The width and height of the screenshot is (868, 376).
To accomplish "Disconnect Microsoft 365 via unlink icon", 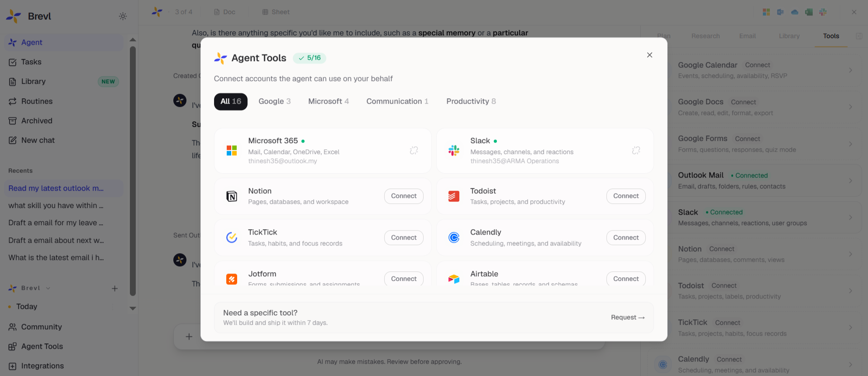I will [414, 150].
